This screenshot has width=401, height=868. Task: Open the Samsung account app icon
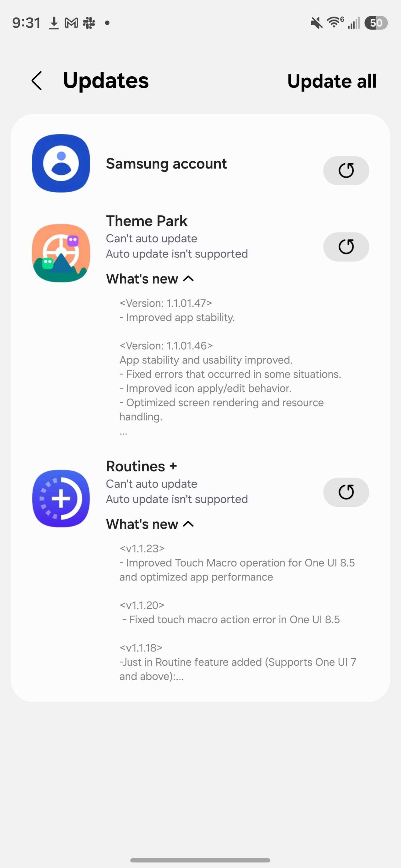click(x=61, y=163)
